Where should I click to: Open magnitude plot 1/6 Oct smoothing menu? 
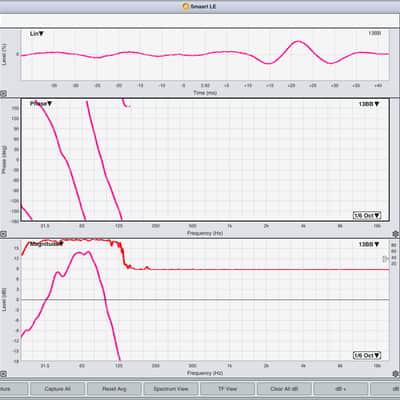click(367, 356)
